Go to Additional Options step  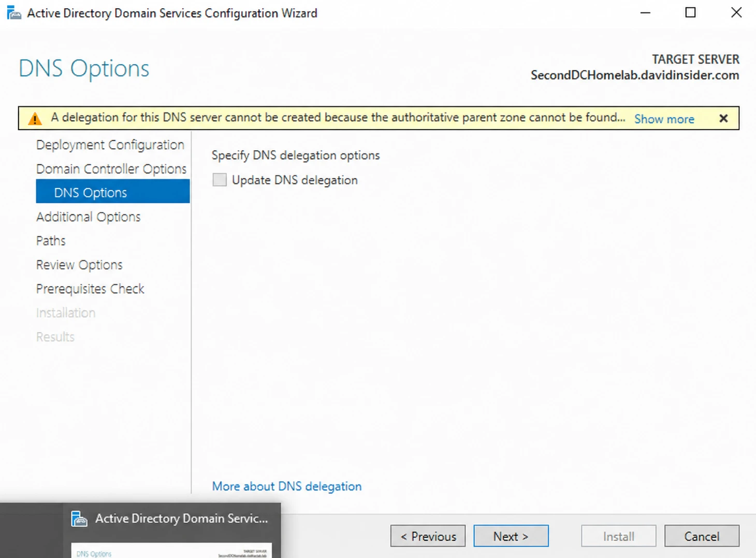(88, 217)
